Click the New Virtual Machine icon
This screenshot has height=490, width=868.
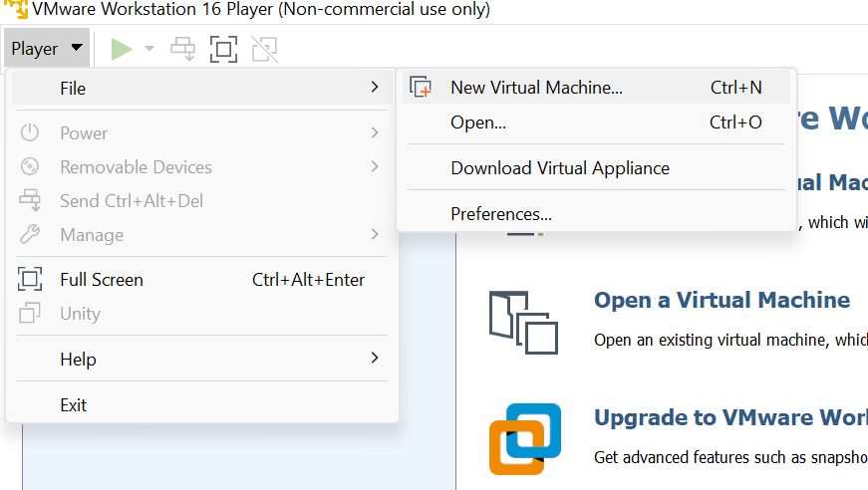(421, 87)
